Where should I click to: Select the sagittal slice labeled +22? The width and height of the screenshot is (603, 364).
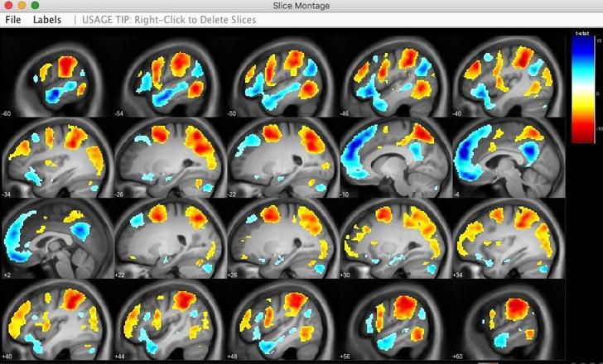coord(170,238)
